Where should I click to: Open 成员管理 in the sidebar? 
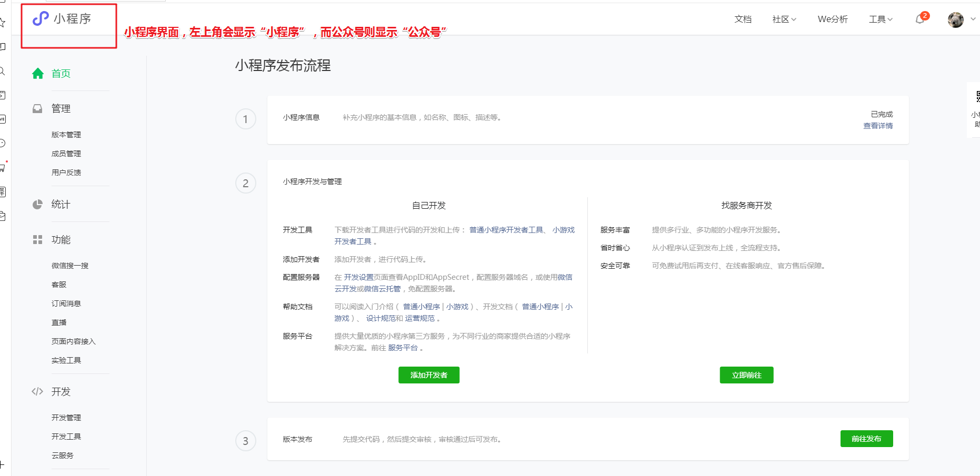[66, 154]
